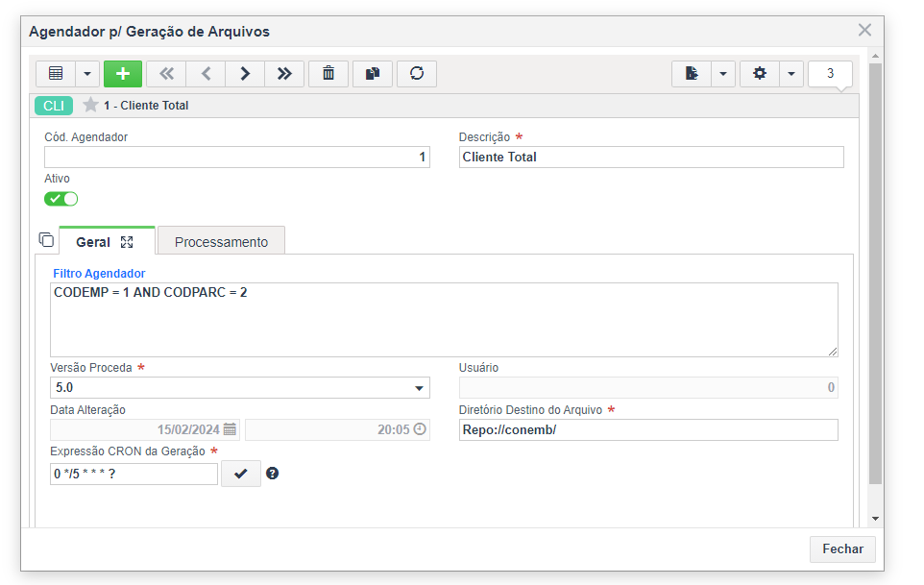Screen dimensions: 924x585
Task: Edit the Expressão CRON field
Action: [x=134, y=474]
